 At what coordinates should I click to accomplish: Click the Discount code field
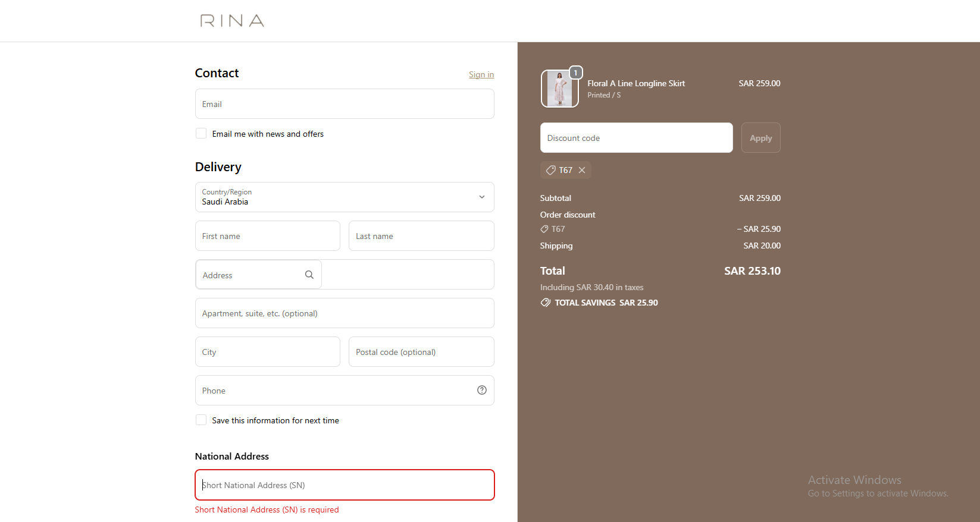tap(636, 138)
